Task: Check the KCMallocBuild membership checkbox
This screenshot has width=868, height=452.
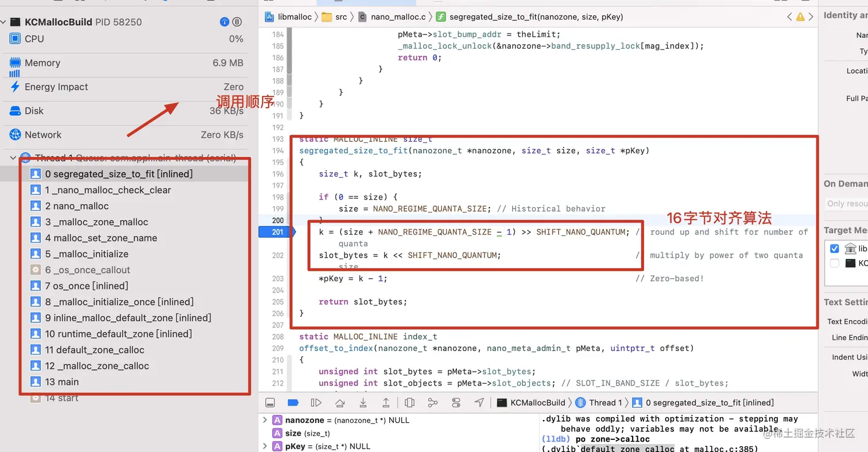Action: coord(834,263)
